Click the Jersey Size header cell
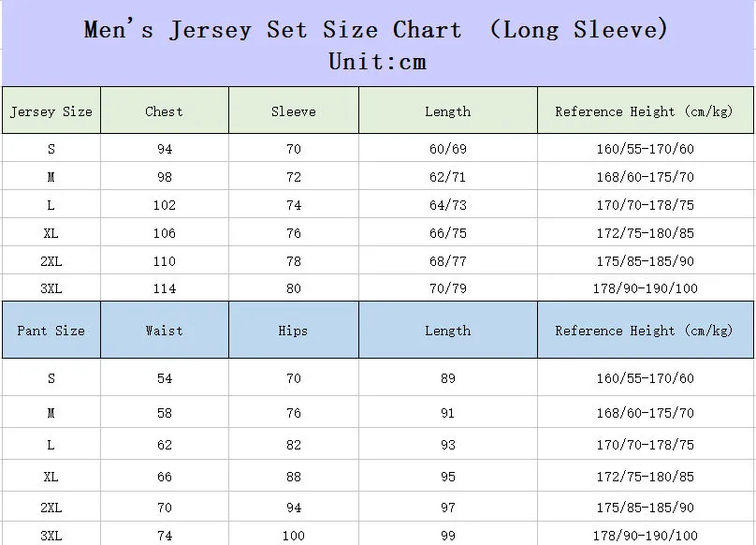 coord(51,110)
